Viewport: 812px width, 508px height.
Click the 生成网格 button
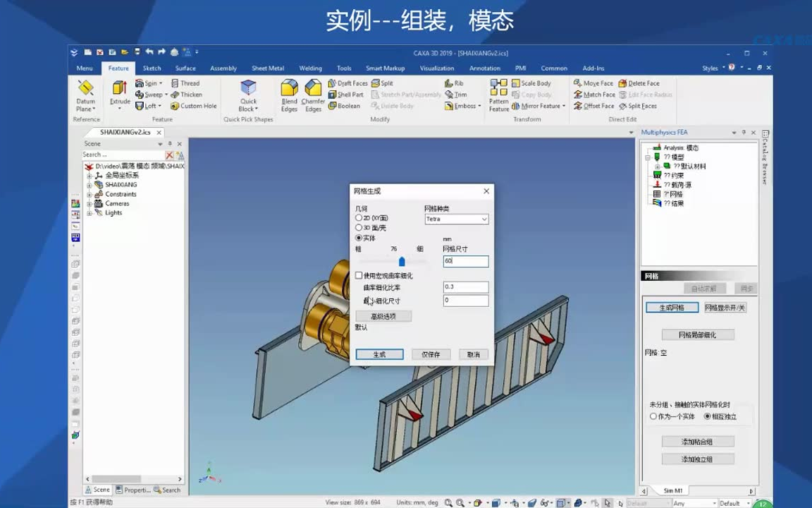[671, 308]
